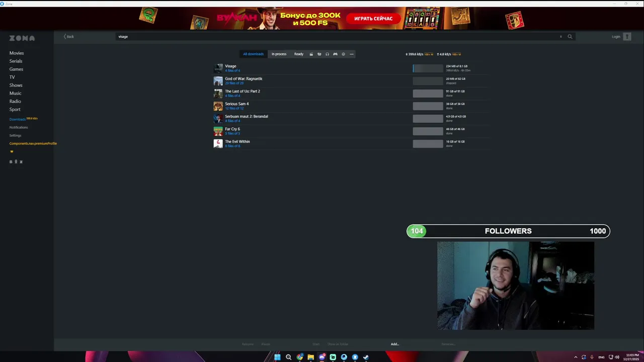Open Notifications in sidebar
Screen dimensions: 644x362
(19, 128)
